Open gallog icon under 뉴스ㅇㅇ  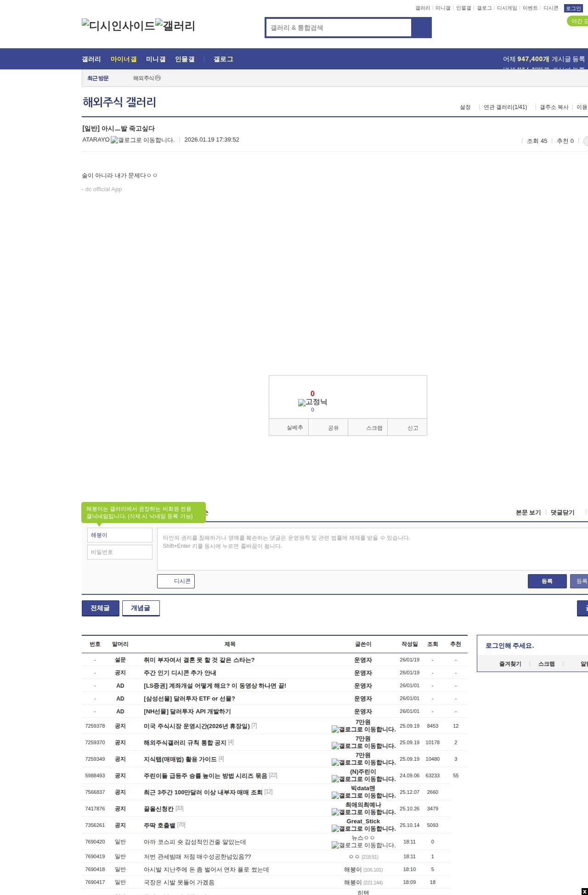pos(363,845)
